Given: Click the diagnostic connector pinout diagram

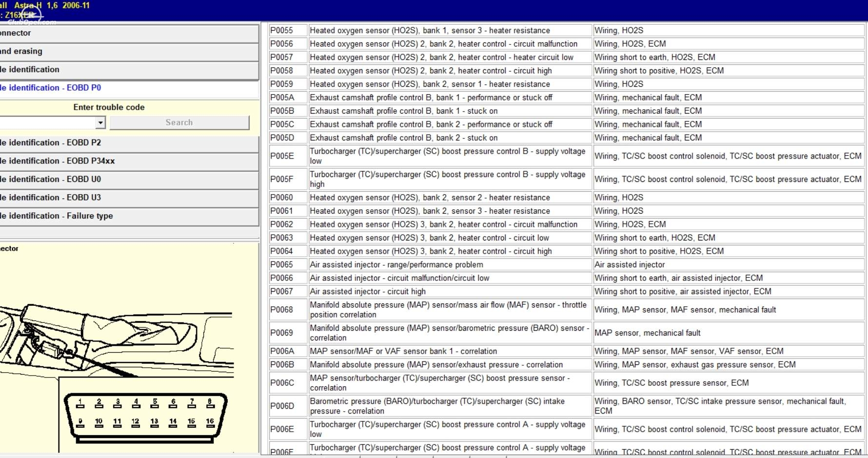Looking at the screenshot, I should point(146,418).
